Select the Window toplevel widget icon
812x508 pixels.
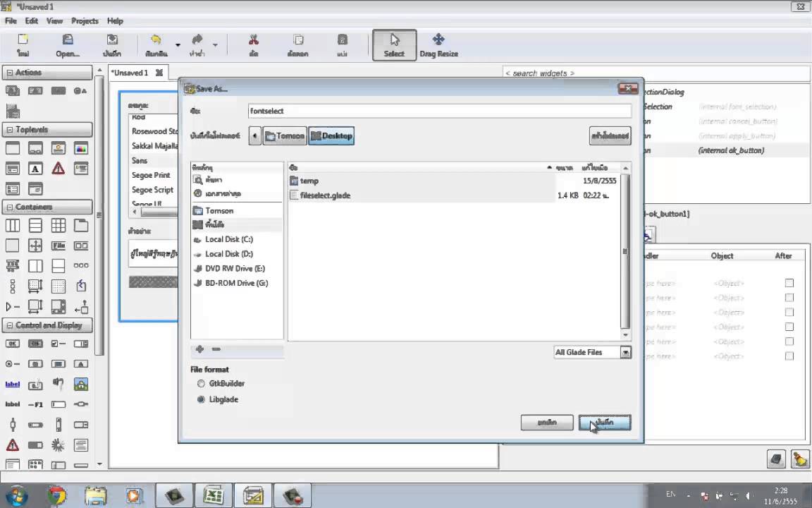[13, 148]
